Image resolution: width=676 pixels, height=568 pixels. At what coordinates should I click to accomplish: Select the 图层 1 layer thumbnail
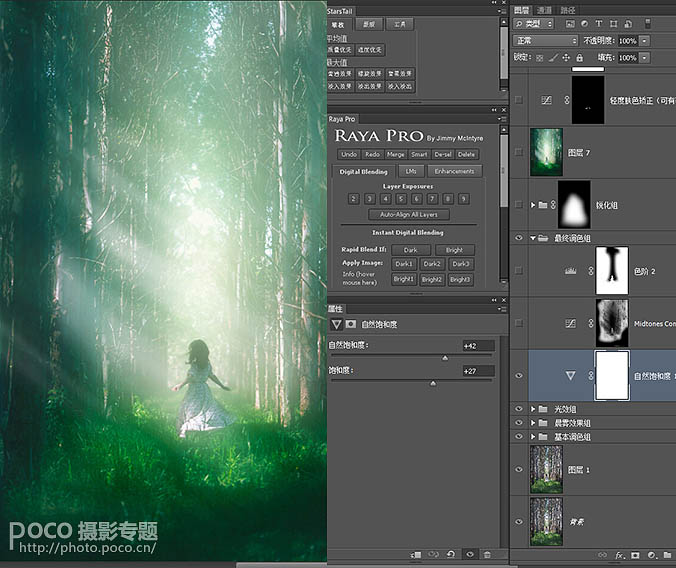click(546, 469)
